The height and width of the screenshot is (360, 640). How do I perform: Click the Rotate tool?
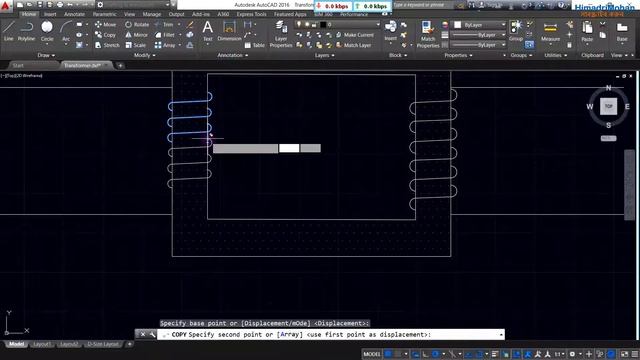[x=137, y=24]
